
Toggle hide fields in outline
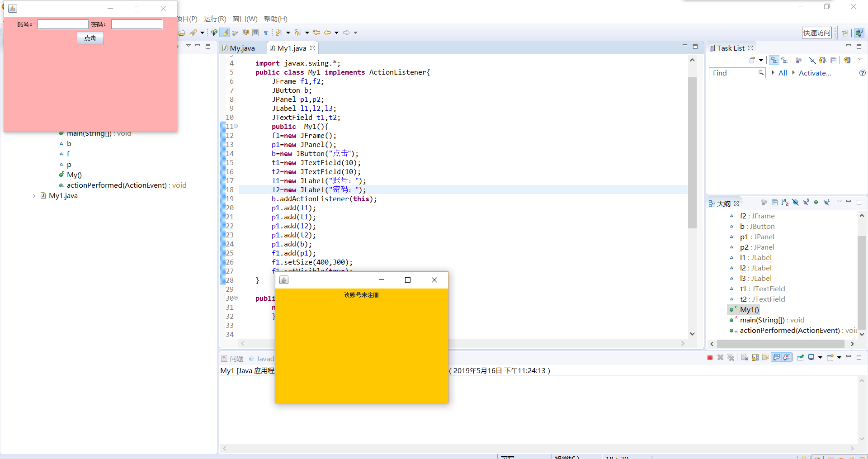click(795, 203)
